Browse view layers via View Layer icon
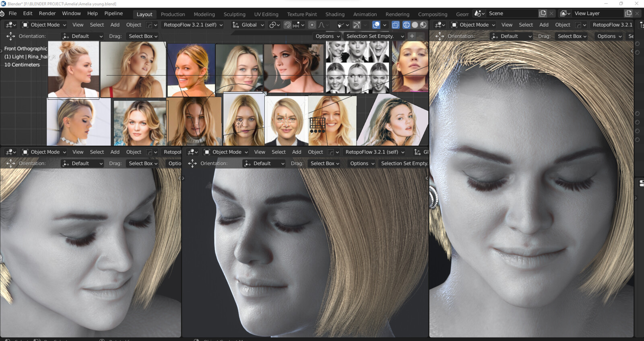644x341 pixels. pos(565,13)
